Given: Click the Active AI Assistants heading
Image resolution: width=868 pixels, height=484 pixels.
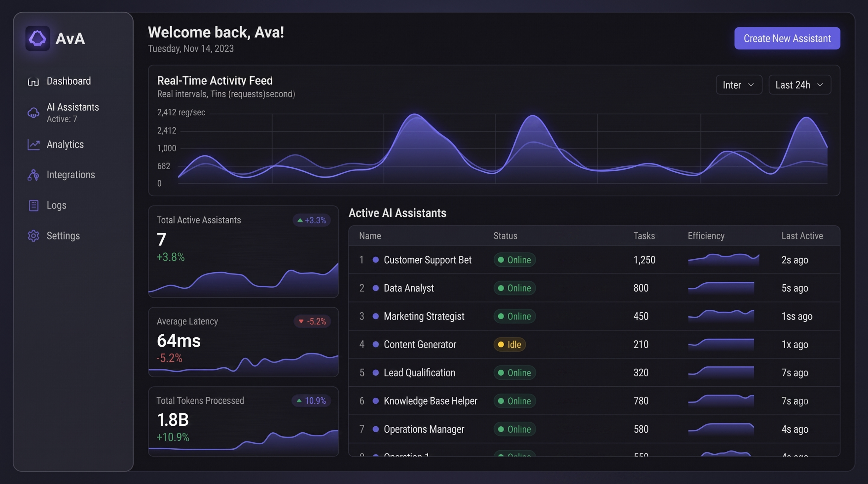Looking at the screenshot, I should [x=397, y=213].
